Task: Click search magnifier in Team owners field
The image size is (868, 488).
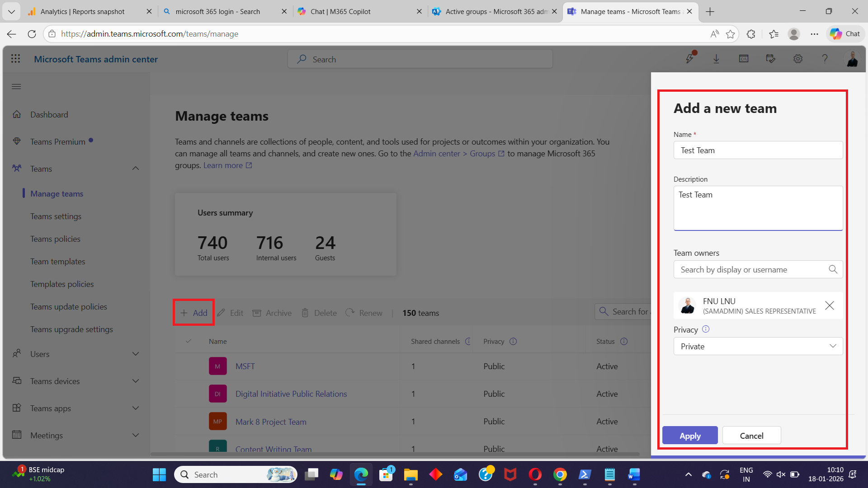Action: coord(833,269)
